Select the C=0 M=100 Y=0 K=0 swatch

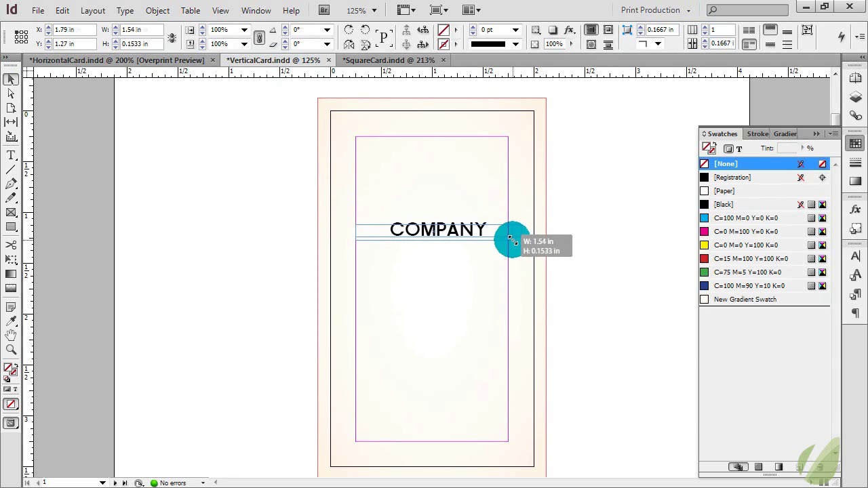pos(764,232)
